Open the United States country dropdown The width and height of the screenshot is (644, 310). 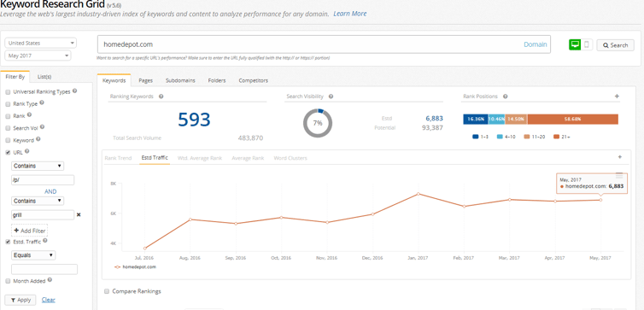pyautogui.click(x=41, y=43)
